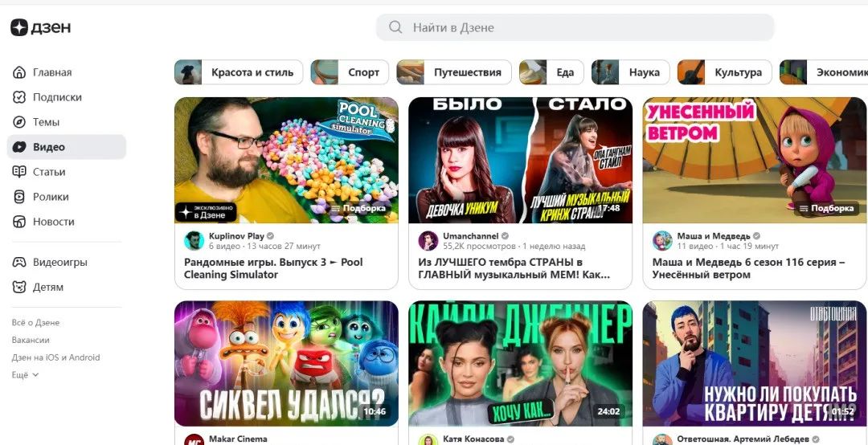
Task: Click text 55,2K просмотров · 1 неделю назад
Action: [514, 247]
